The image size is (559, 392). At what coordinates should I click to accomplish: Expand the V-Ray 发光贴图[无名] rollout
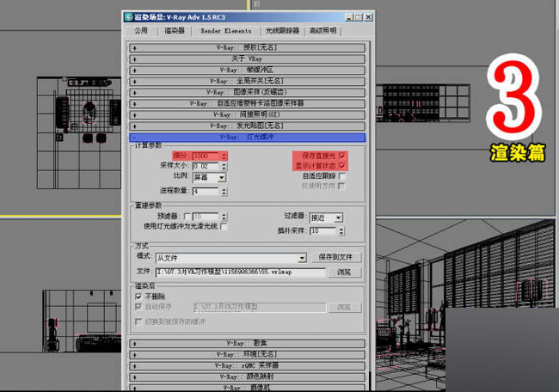pyautogui.click(x=247, y=126)
